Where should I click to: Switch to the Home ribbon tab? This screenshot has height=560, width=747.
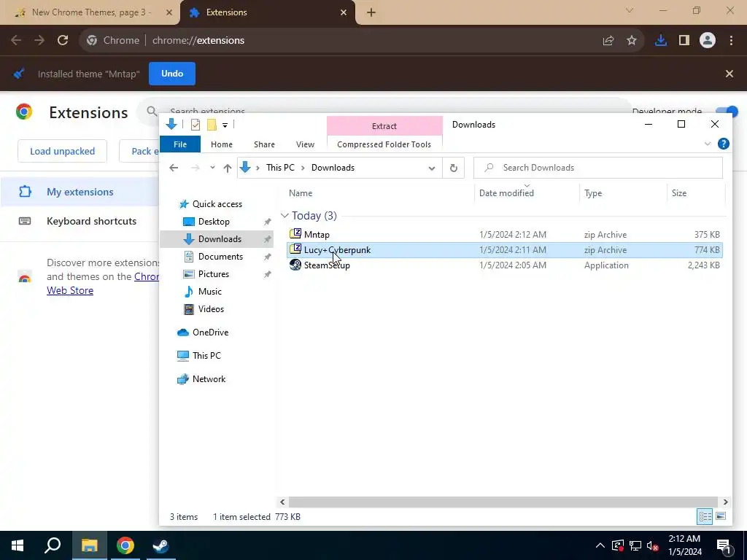click(222, 144)
